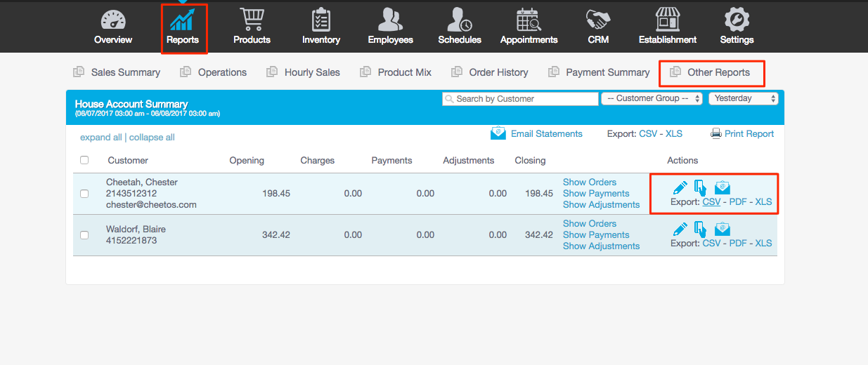This screenshot has width=868, height=365.
Task: Click the pencil edit icon for Chester Cheetah
Action: click(680, 187)
